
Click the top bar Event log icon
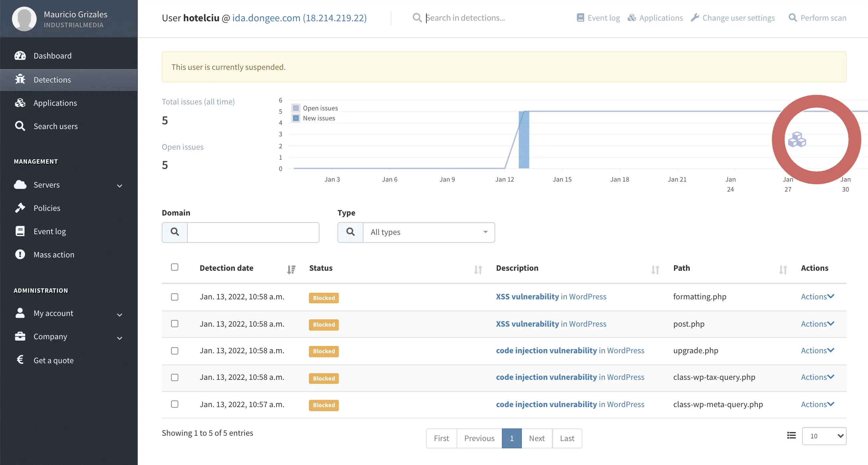pyautogui.click(x=580, y=18)
